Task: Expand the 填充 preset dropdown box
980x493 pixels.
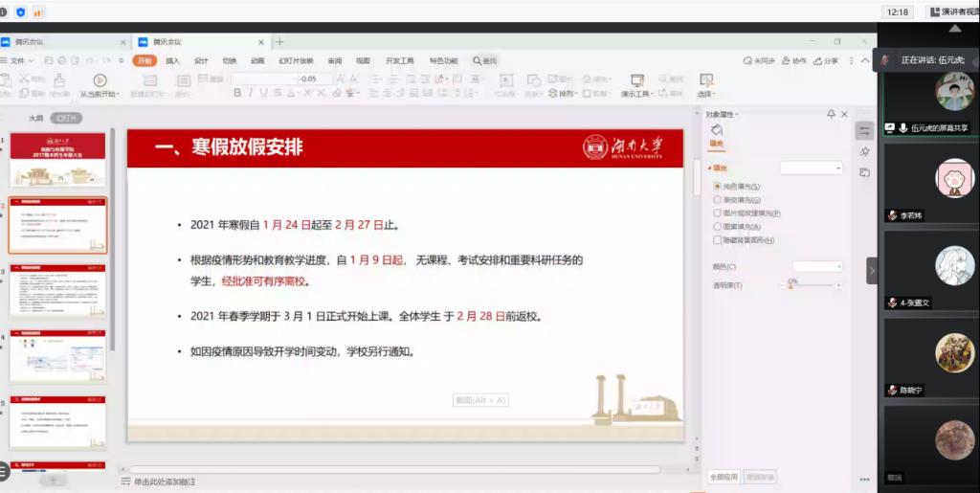Action: (x=811, y=168)
